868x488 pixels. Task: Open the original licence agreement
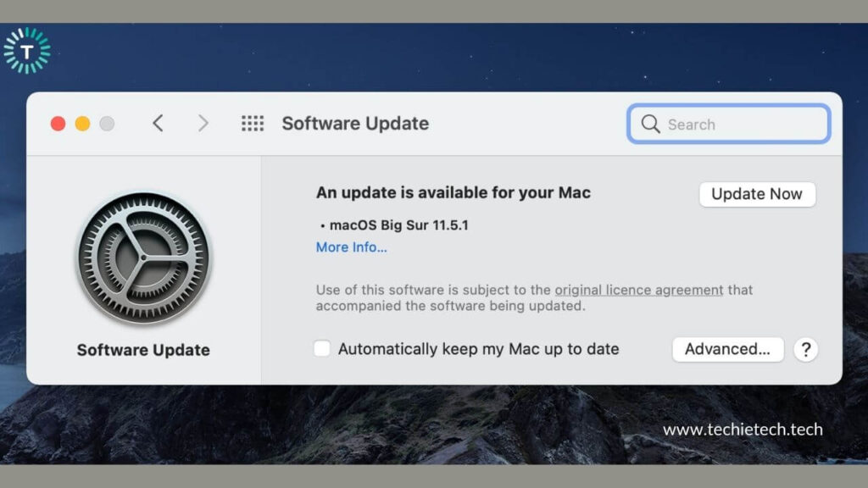coord(637,289)
